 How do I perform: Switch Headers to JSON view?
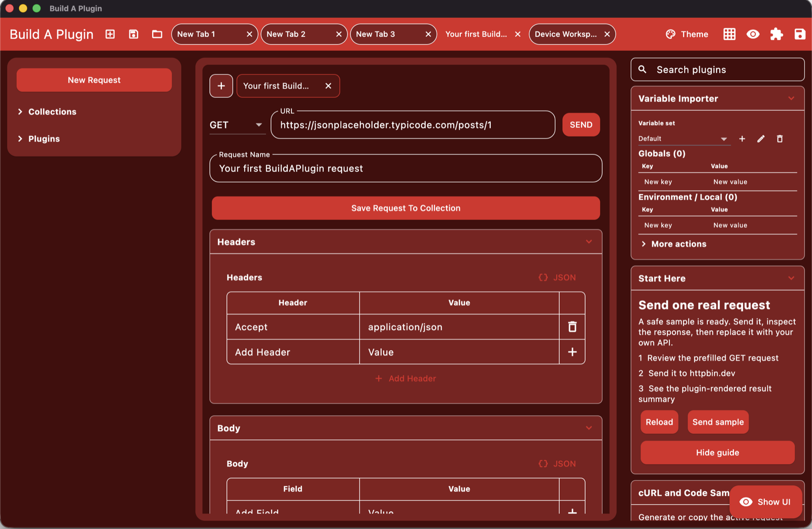coord(557,277)
